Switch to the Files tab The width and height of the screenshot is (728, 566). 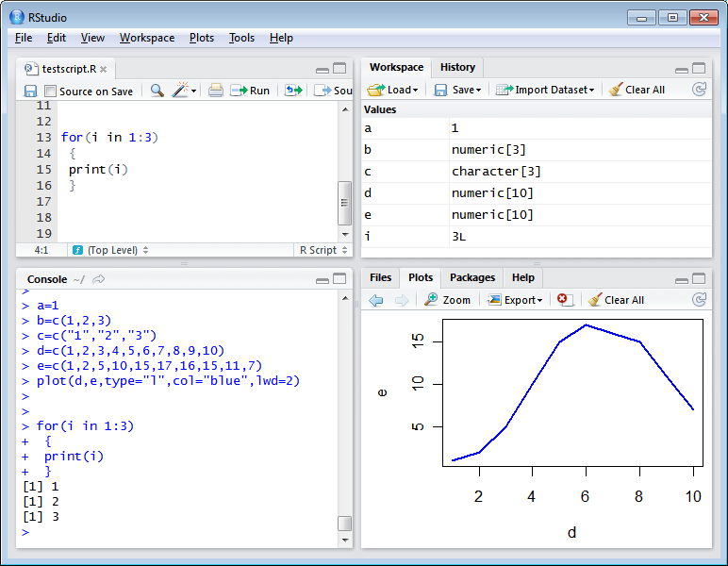381,277
